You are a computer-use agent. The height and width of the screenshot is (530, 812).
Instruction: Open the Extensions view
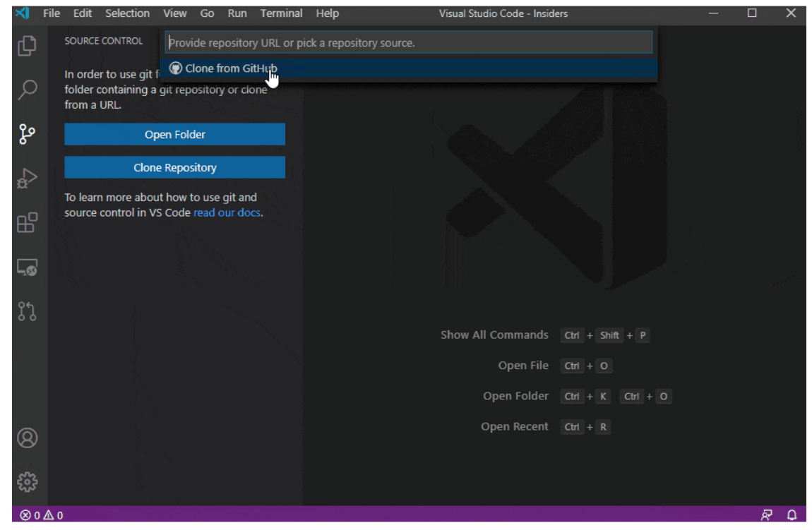click(27, 223)
